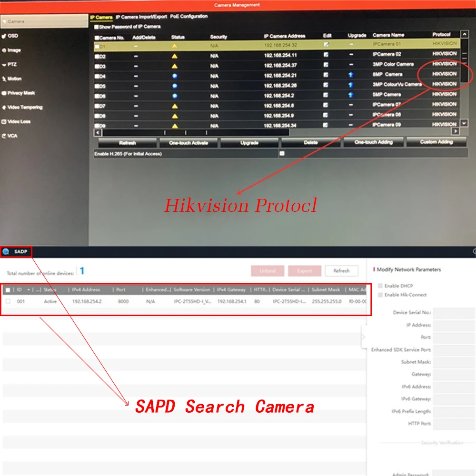The image size is (476, 476).
Task: Click horizontal scrollbar right arrow
Action: click(x=455, y=131)
